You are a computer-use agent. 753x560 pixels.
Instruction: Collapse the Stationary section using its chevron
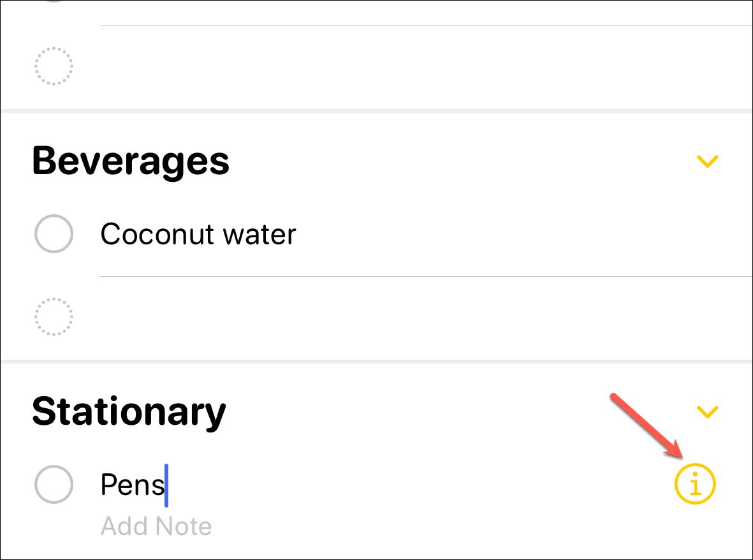707,411
